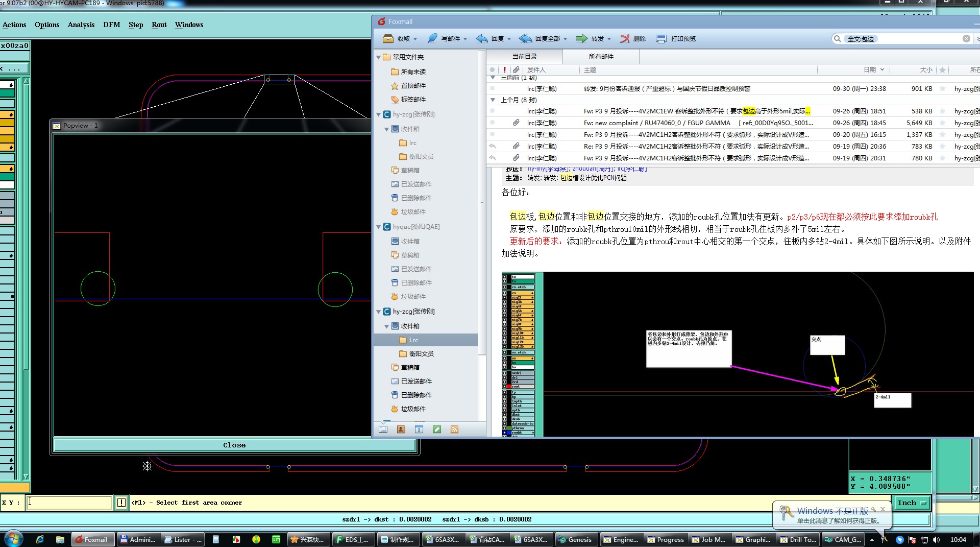
Task: Click the Inch units button
Action: point(912,503)
